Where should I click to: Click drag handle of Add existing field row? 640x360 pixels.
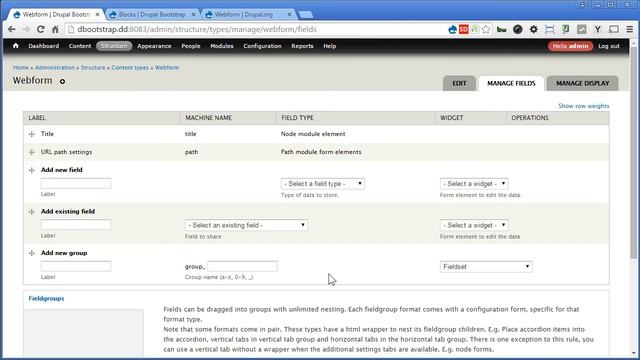32,211
